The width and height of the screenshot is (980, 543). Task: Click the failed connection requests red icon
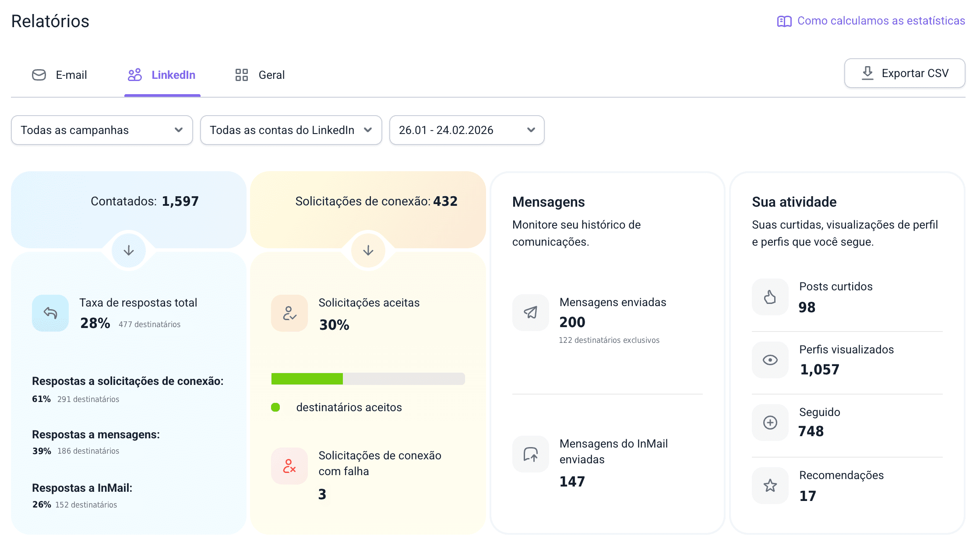point(289,466)
